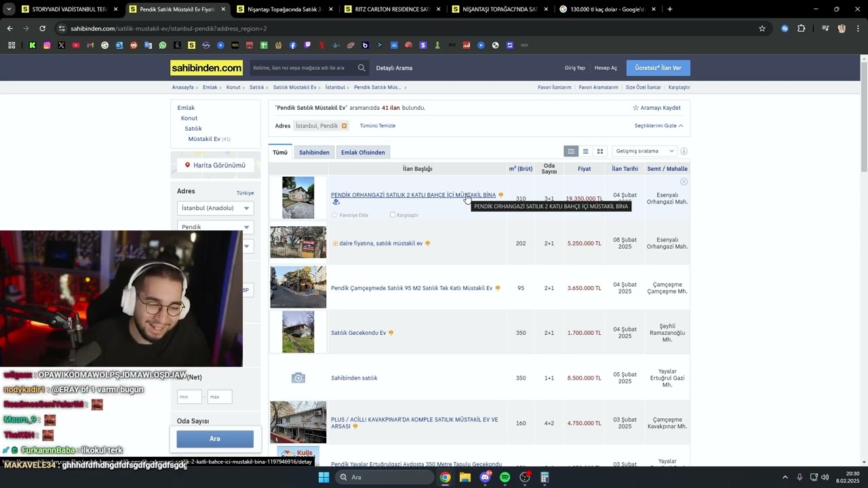Click the search magnifier icon in site header
Image resolution: width=868 pixels, height=488 pixels.
[x=361, y=68]
